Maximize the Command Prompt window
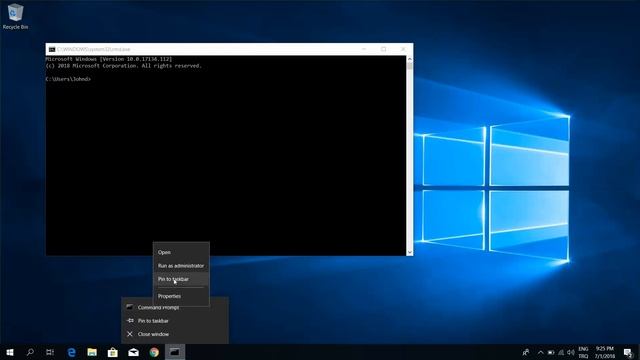This screenshot has height=360, width=640. [x=383, y=49]
